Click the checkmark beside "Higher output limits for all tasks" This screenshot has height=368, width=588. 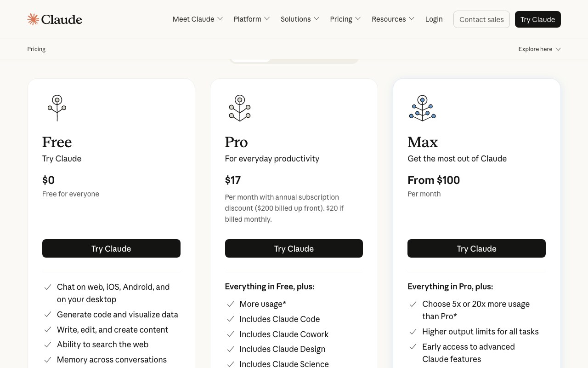(x=413, y=332)
